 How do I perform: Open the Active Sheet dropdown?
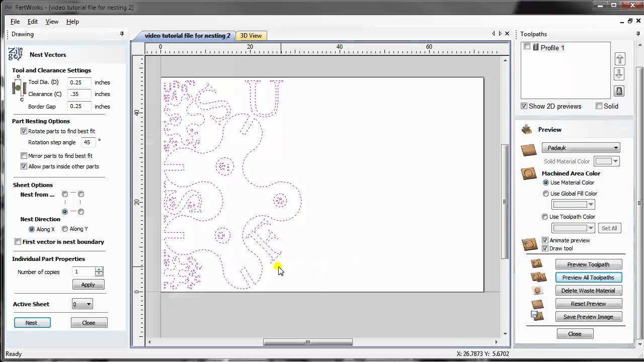(x=82, y=304)
